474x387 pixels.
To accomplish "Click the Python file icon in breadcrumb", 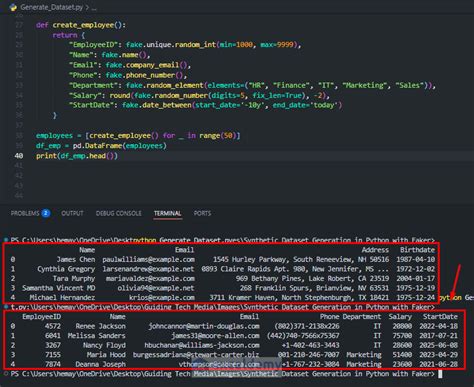I will 13,7.
